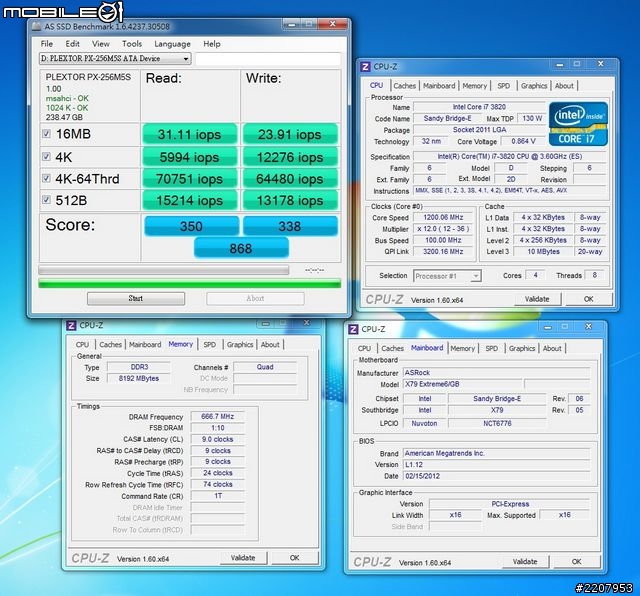
Task: Toggle the 4K-64Thrd test checkbox
Action: [47, 178]
